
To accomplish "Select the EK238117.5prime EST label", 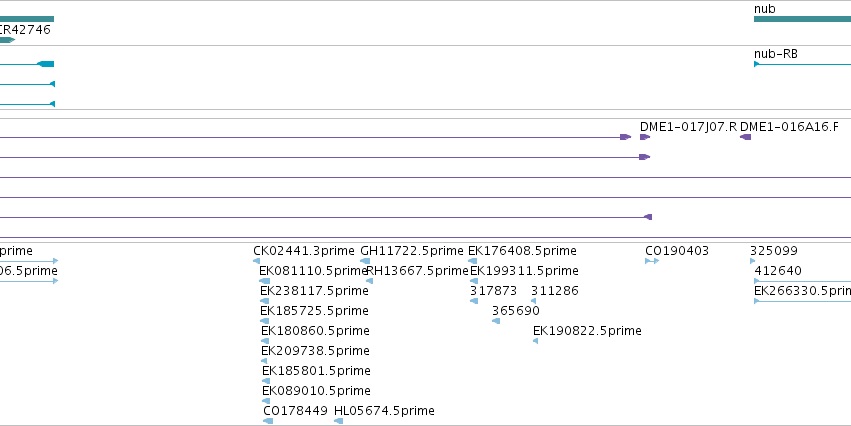I will tap(314, 291).
